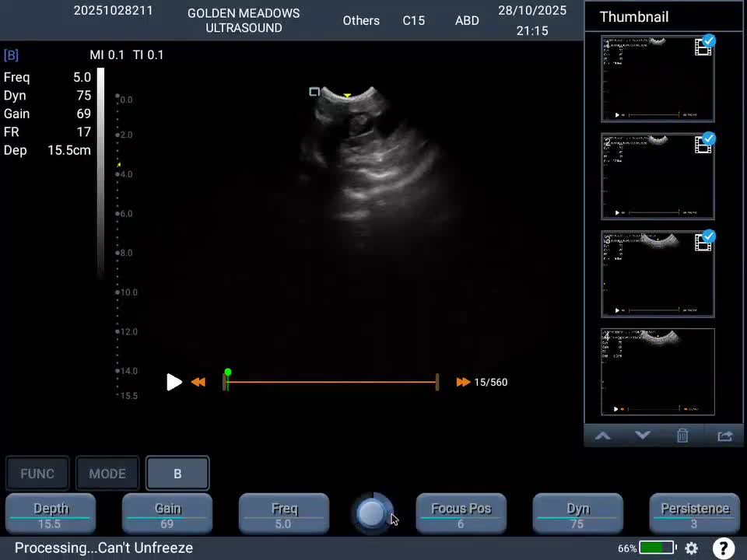
Task: Open the settings gear icon
Action: pos(691,548)
